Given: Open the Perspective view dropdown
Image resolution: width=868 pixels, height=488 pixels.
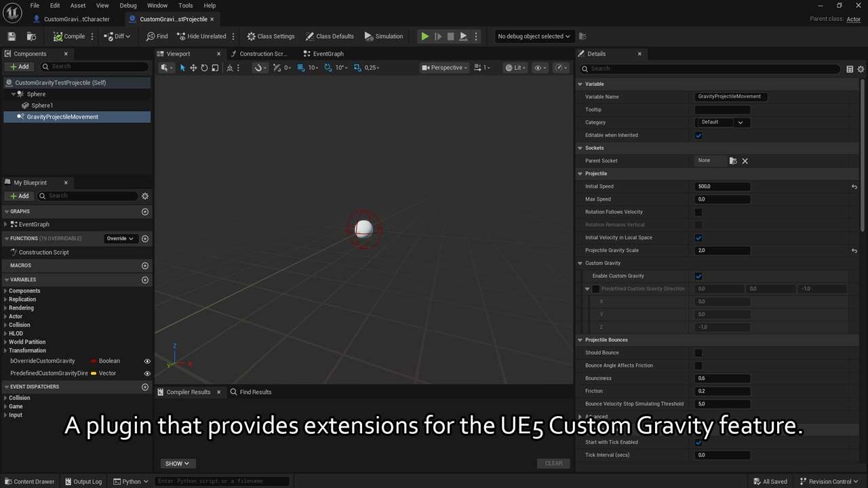Looking at the screenshot, I should tap(445, 68).
